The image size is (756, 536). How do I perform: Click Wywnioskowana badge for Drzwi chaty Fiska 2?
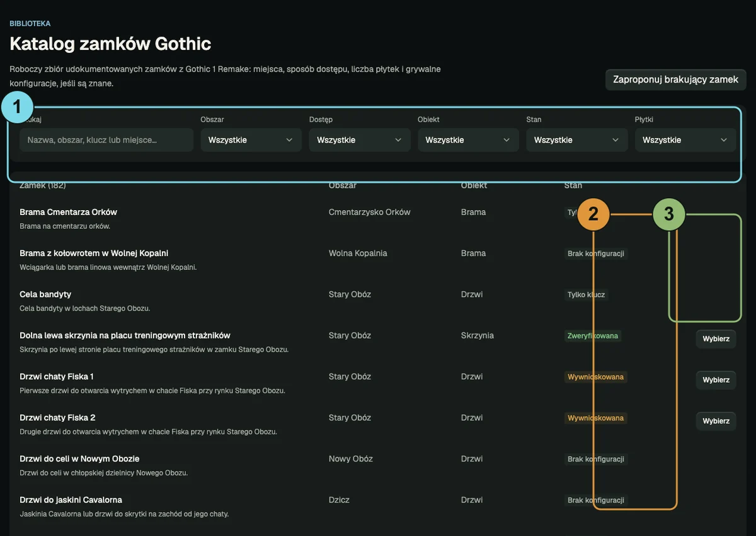coord(595,418)
